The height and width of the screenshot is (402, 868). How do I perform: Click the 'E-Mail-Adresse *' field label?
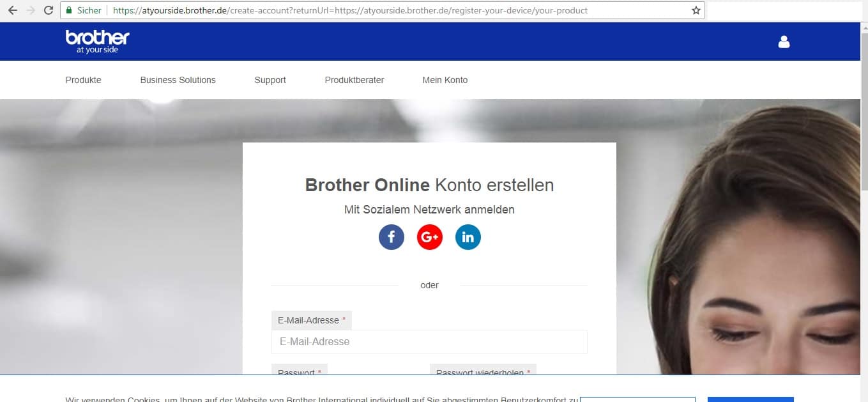(312, 320)
